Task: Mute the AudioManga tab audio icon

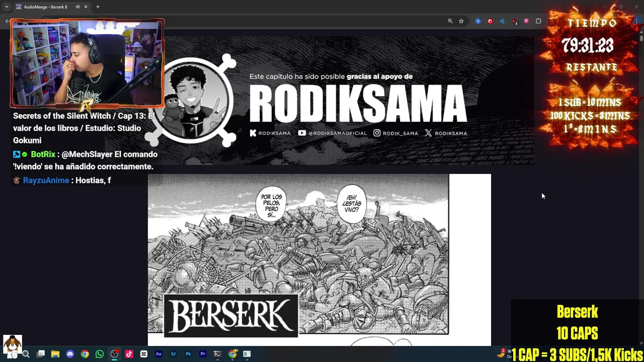Action: click(77, 7)
